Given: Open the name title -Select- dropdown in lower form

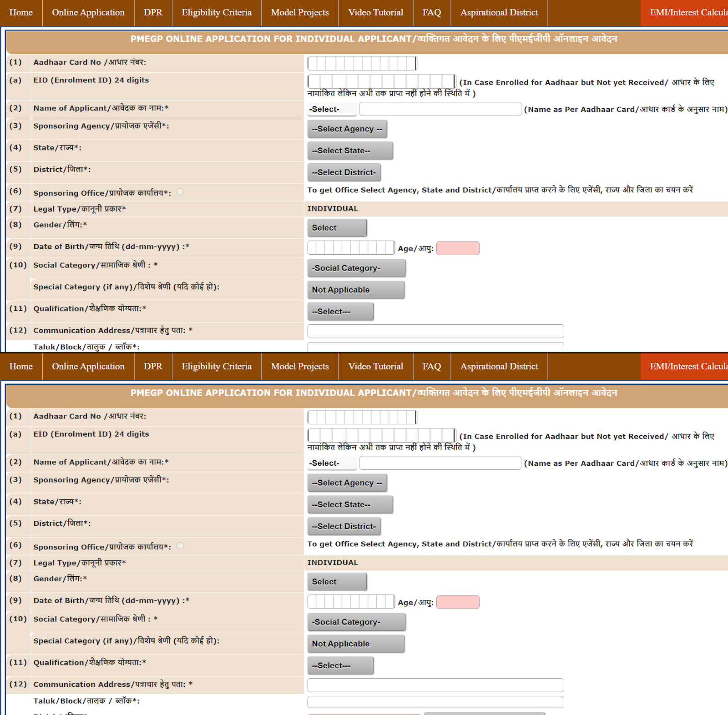Looking at the screenshot, I should pos(332,463).
